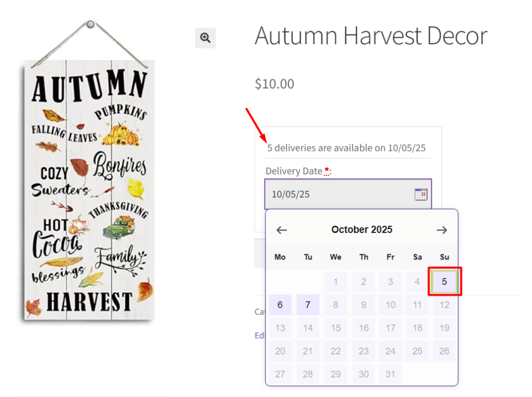
Task: Click October 31 in the calendar
Action: (391, 374)
